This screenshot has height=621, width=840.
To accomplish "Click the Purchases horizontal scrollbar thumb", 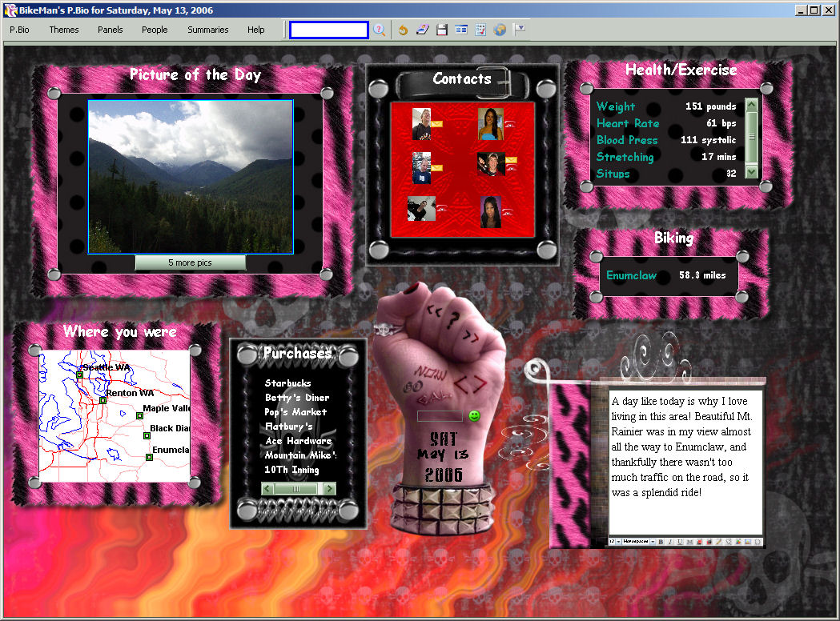I will [298, 489].
